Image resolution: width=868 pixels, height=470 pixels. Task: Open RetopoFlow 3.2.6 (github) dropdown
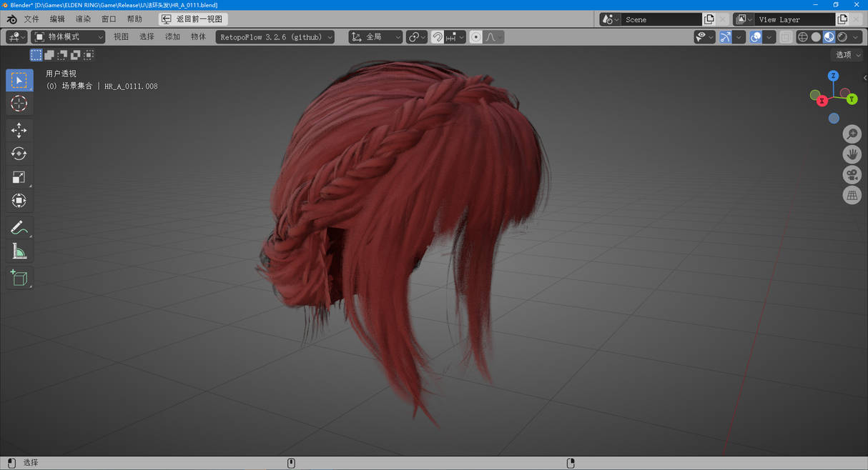click(275, 37)
